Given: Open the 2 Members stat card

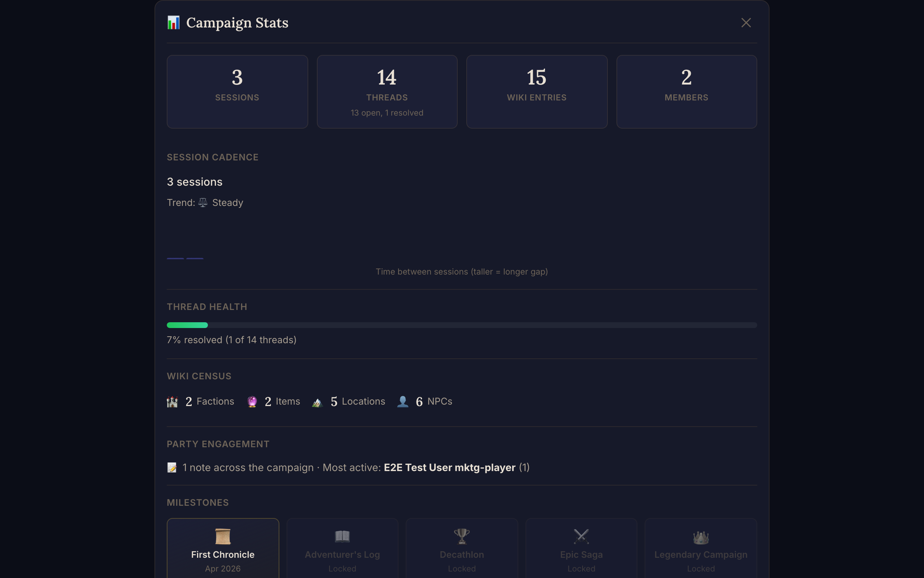Looking at the screenshot, I should tap(687, 92).
